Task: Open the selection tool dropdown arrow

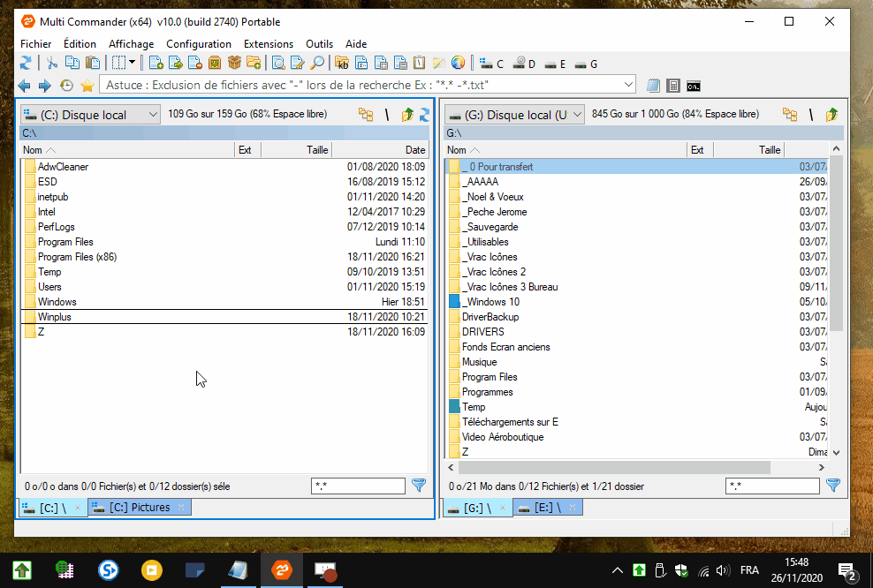Action: point(132,63)
